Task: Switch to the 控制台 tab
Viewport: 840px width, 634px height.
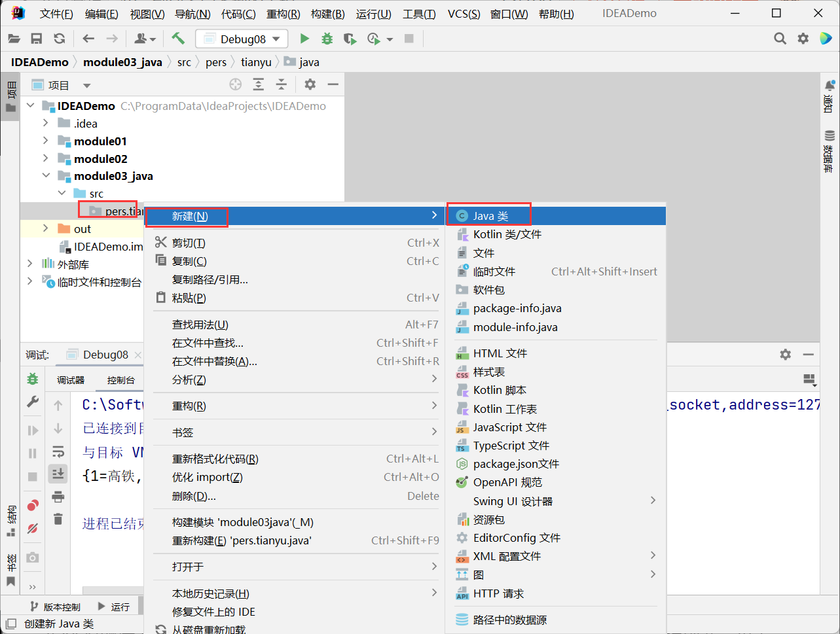Action: coord(121,379)
